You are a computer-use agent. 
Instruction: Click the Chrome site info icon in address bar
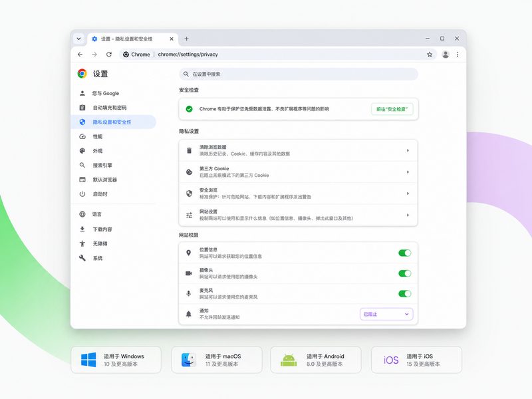[x=126, y=55]
